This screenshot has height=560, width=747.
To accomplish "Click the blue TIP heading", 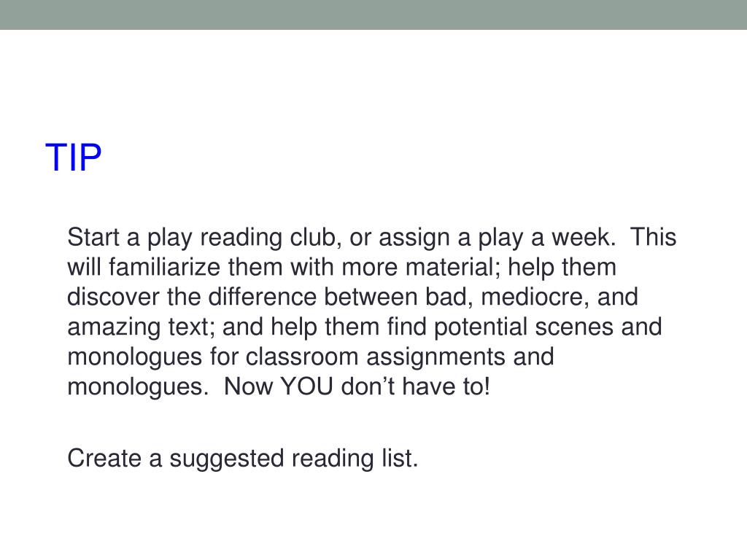I will [x=74, y=157].
